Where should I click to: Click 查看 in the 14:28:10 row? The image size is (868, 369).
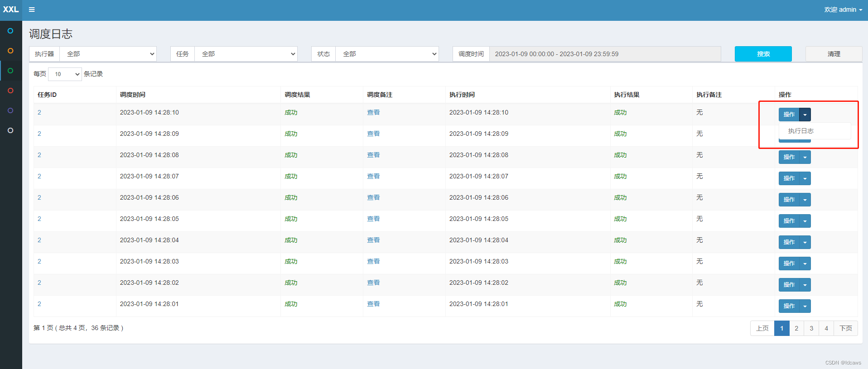pyautogui.click(x=373, y=112)
